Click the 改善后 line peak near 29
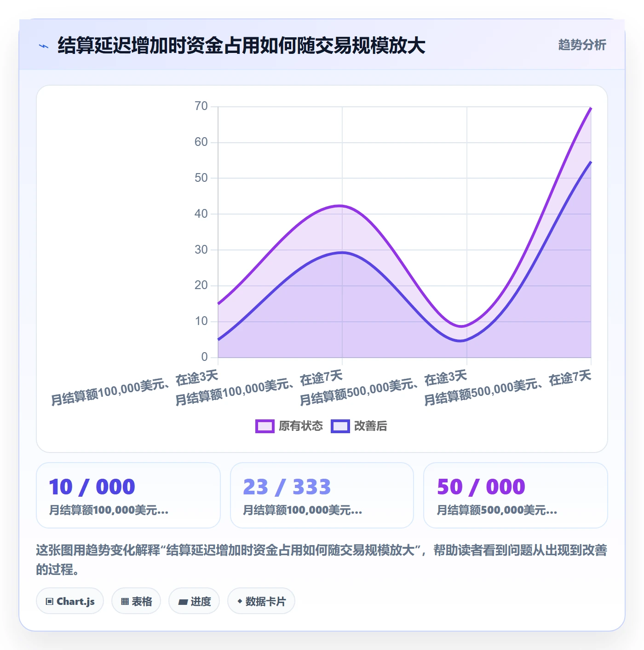This screenshot has height=650, width=644. [x=342, y=252]
